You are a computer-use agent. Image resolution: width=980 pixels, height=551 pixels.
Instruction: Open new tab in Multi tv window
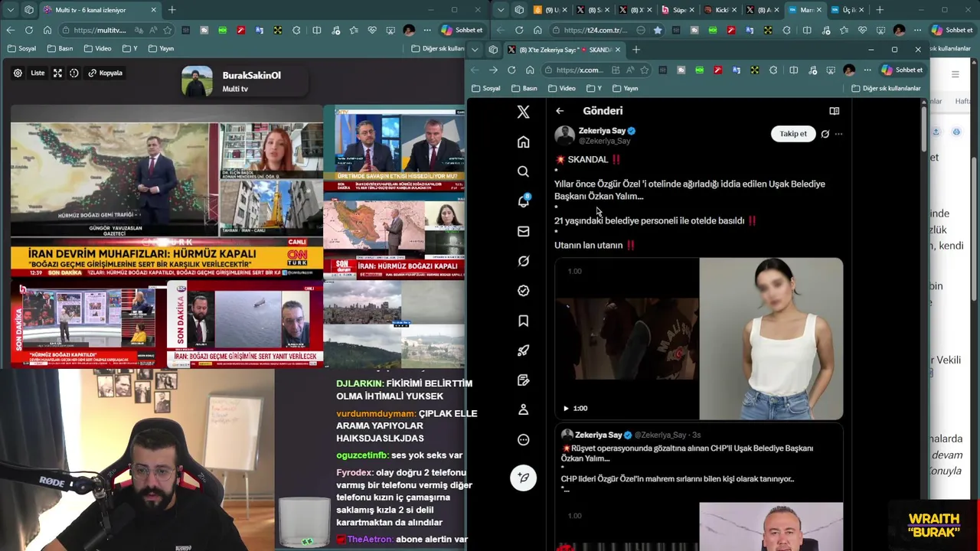[172, 10]
